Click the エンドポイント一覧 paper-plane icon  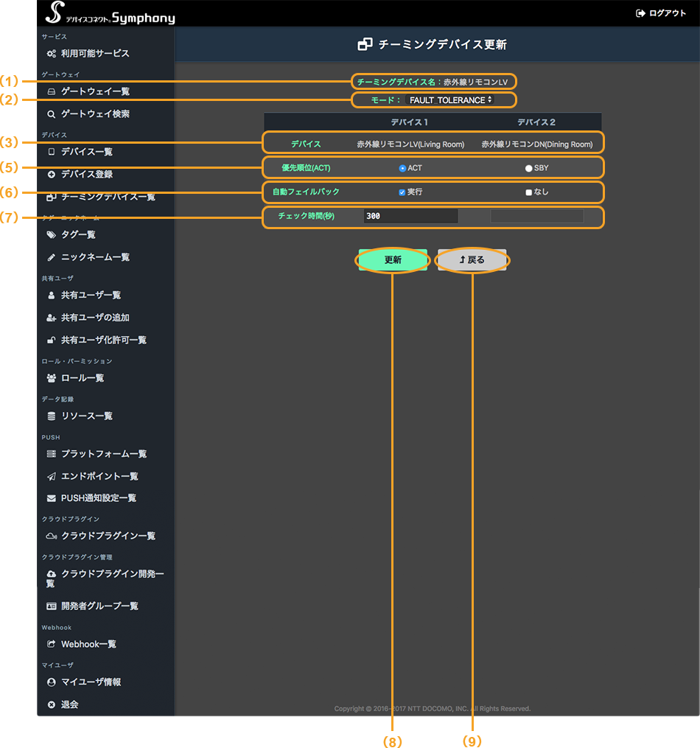pyautogui.click(x=52, y=477)
